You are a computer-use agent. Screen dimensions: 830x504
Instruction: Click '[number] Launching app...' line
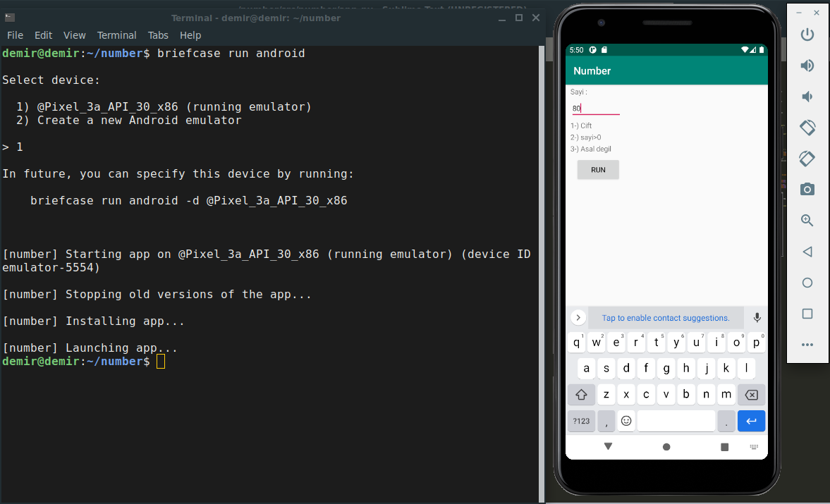[90, 348]
